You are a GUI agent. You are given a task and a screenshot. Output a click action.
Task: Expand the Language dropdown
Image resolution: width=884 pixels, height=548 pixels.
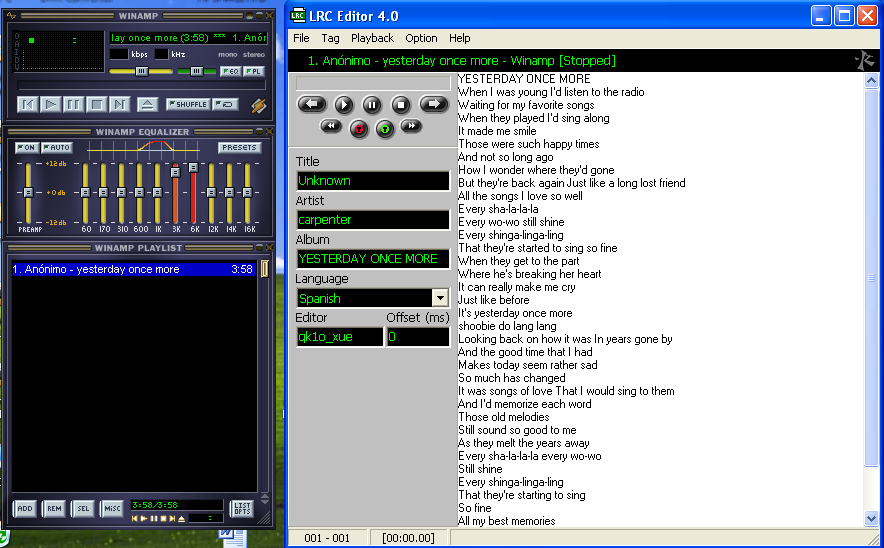coord(440,298)
